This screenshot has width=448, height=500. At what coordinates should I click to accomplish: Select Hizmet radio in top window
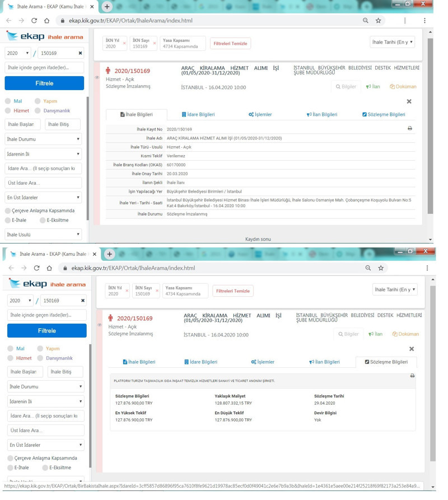pyautogui.click(x=8, y=111)
